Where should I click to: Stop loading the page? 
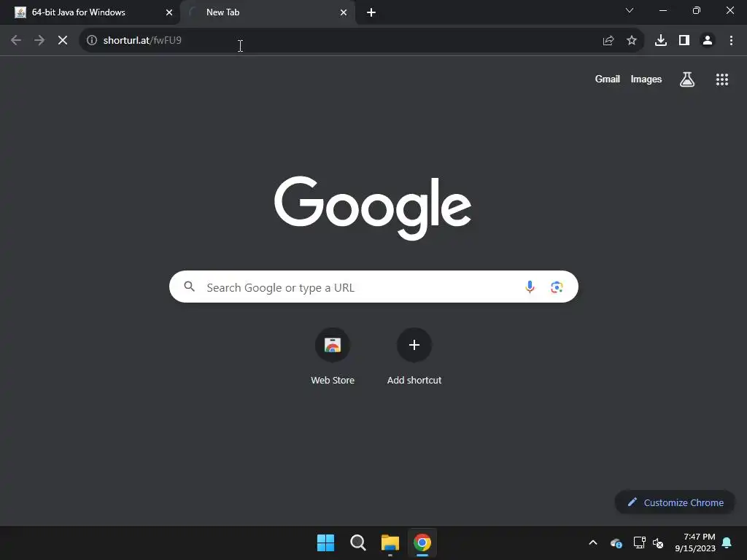[x=63, y=41]
